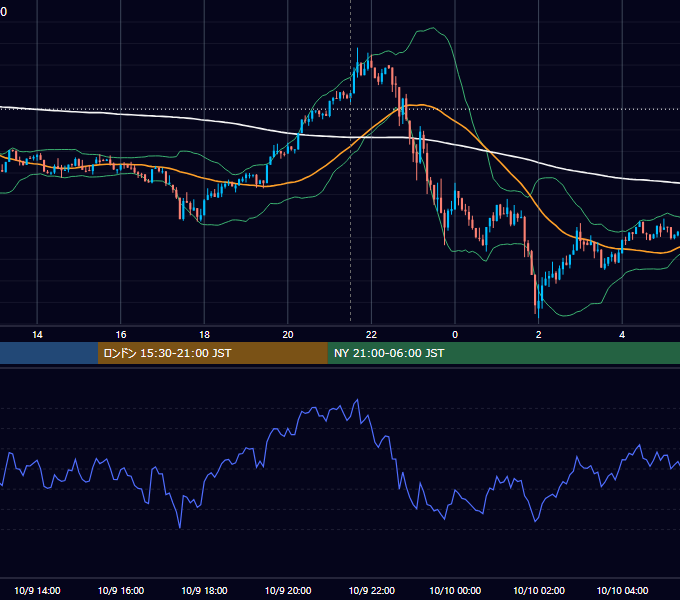Click hour label 18 on price chart axis

tap(204, 335)
